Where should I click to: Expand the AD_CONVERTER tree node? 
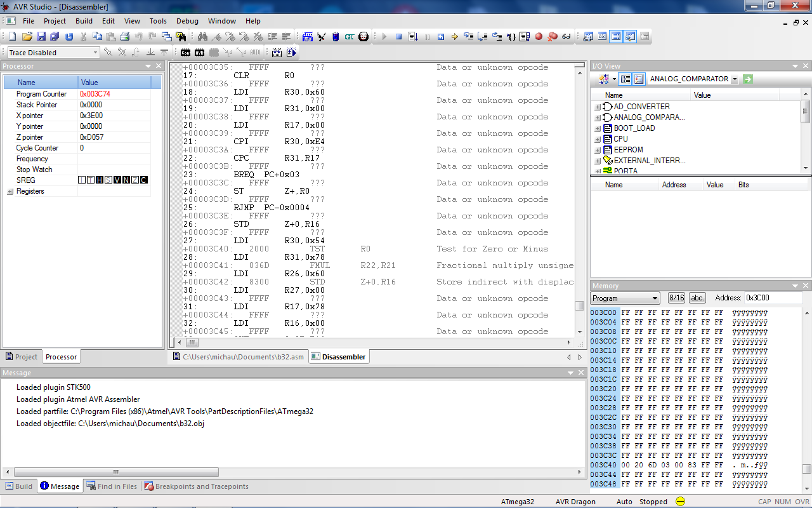coord(597,107)
